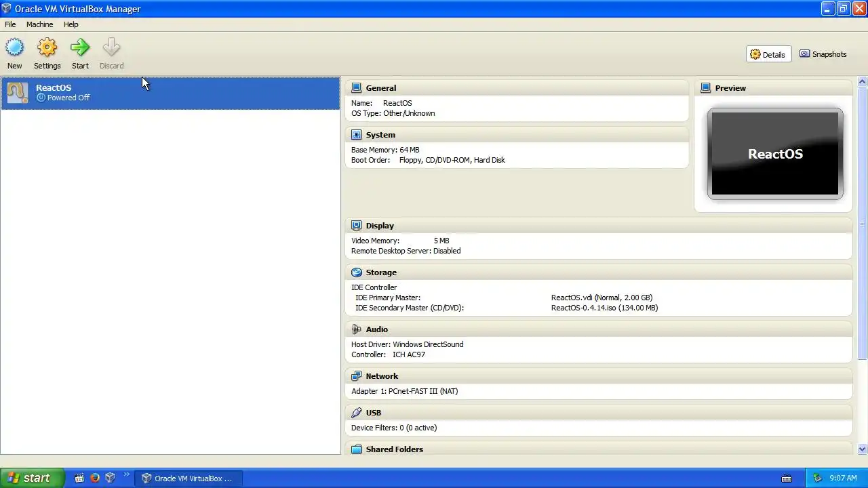The width and height of the screenshot is (868, 488).
Task: Open the Help menu
Action: point(71,24)
